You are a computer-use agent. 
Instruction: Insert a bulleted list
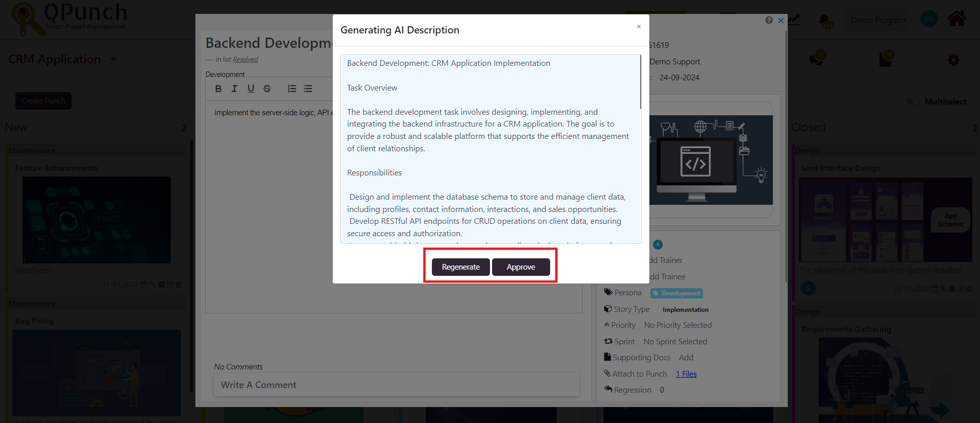(308, 89)
